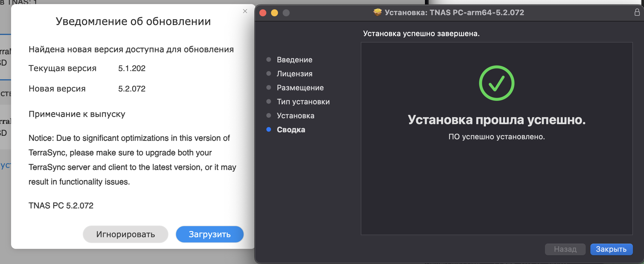Screen dimensions: 644x264
Task: Select the Сводка step in installer sidebar
Action: coord(291,130)
